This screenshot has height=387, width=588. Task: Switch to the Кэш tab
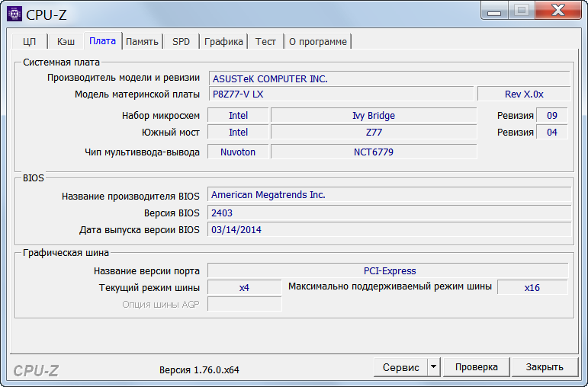click(x=66, y=42)
